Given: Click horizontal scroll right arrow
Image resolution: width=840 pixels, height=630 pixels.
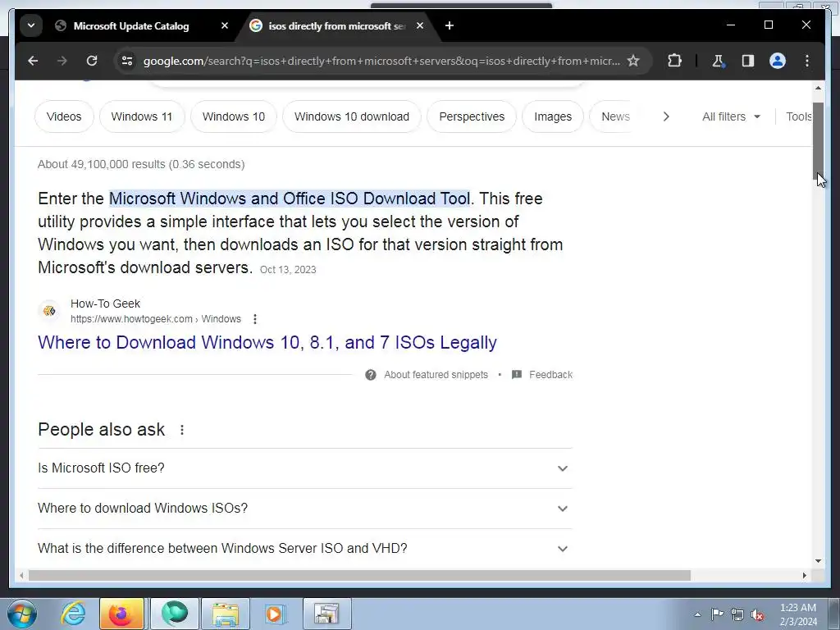Looking at the screenshot, I should [804, 575].
